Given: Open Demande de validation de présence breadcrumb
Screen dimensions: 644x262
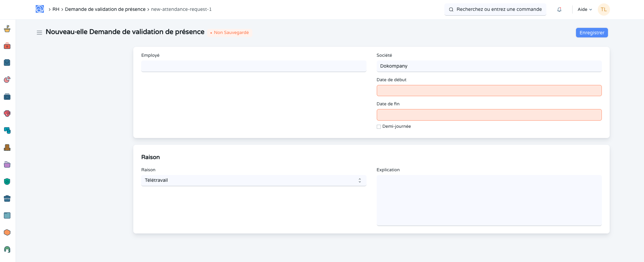Looking at the screenshot, I should click(x=105, y=10).
